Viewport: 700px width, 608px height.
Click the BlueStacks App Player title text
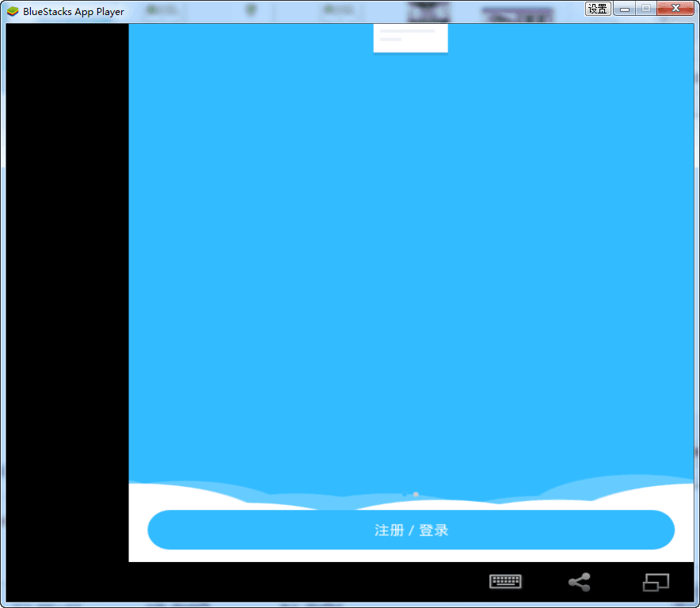[73, 12]
